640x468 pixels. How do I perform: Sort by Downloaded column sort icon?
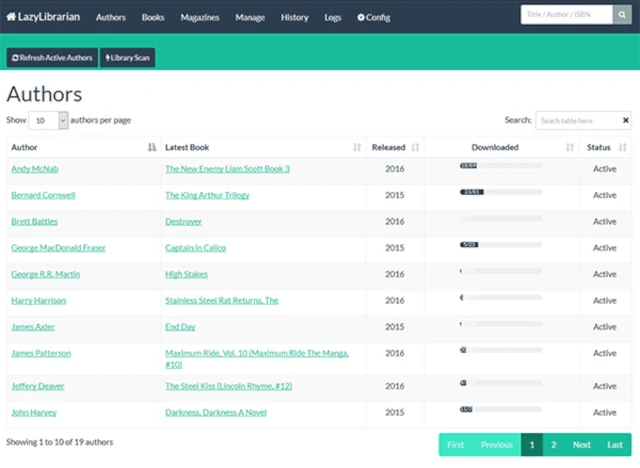[569, 147]
